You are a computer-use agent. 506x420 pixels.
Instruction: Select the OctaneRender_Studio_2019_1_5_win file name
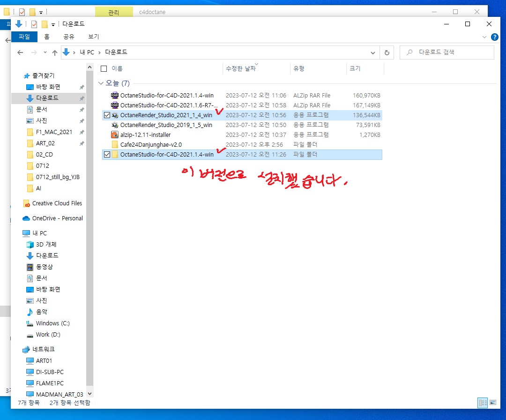[x=166, y=125]
